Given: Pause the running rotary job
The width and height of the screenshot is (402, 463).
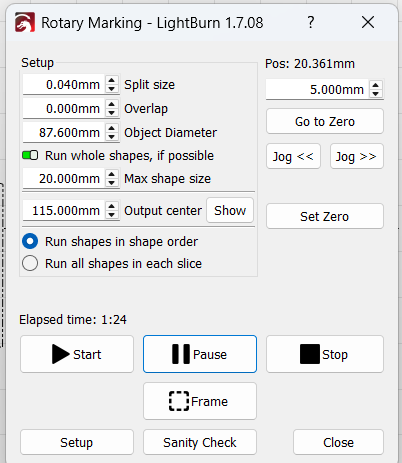Looking at the screenshot, I should 200,354.
